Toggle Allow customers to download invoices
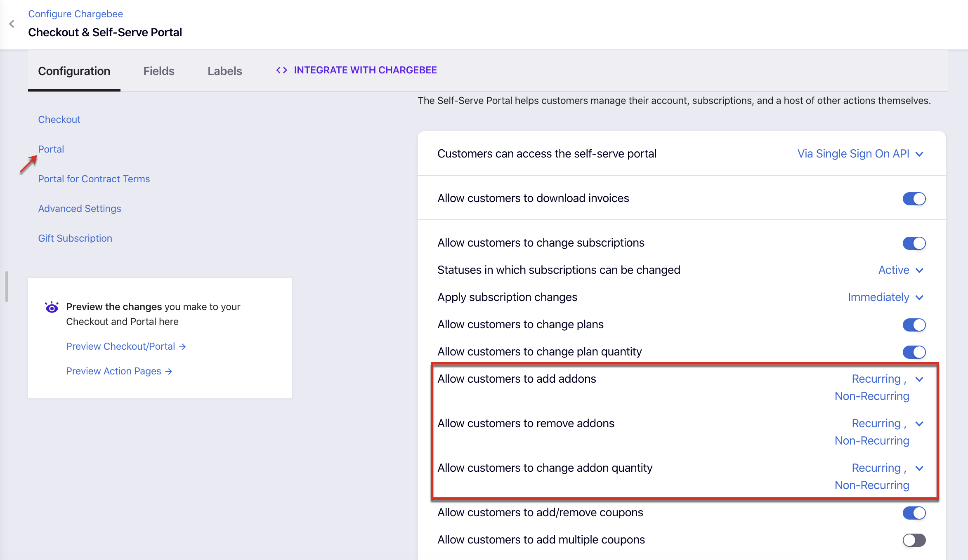 914,199
